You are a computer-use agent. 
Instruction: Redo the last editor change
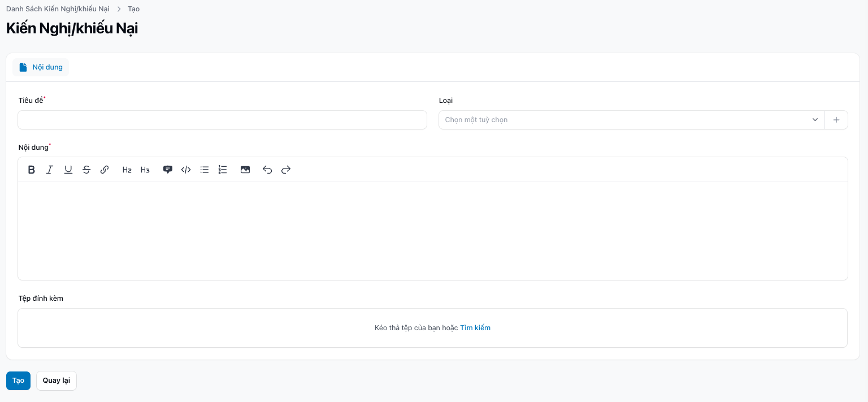pyautogui.click(x=286, y=170)
